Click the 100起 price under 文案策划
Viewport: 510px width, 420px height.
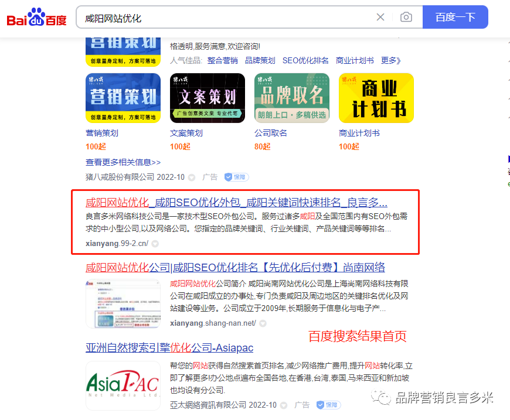[x=180, y=146]
